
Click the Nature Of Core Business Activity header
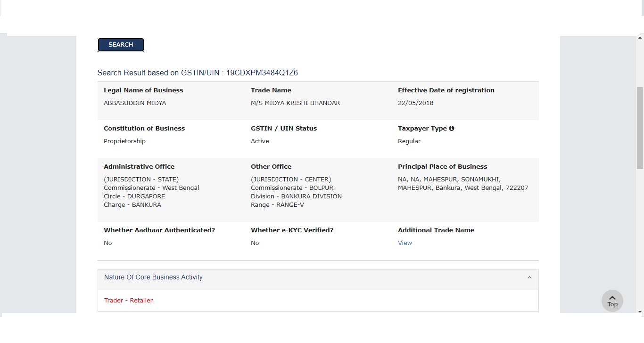pyautogui.click(x=153, y=278)
